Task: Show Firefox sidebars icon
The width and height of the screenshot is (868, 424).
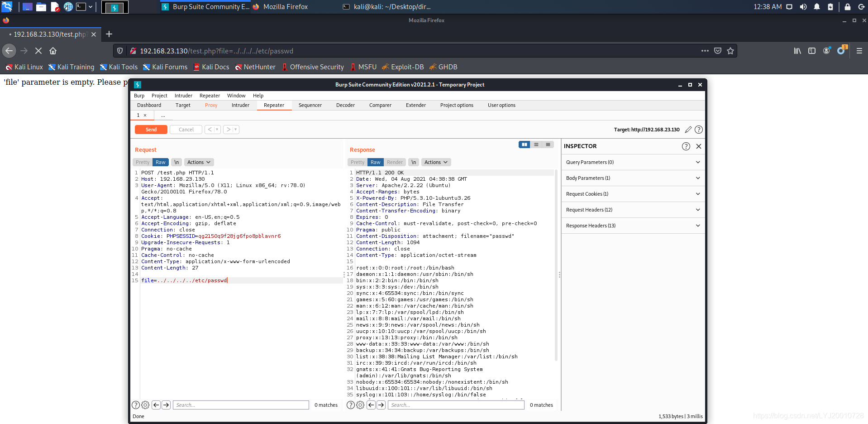Action: pyautogui.click(x=812, y=51)
